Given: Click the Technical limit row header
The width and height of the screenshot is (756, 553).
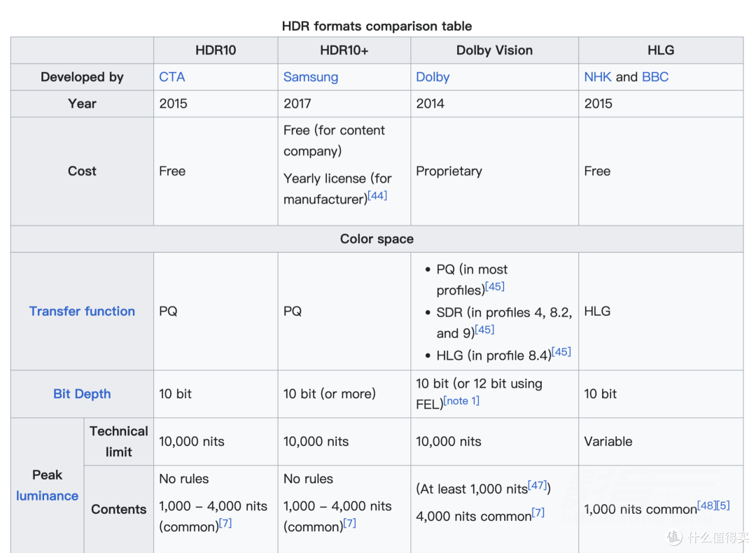Looking at the screenshot, I should pyautogui.click(x=118, y=442).
